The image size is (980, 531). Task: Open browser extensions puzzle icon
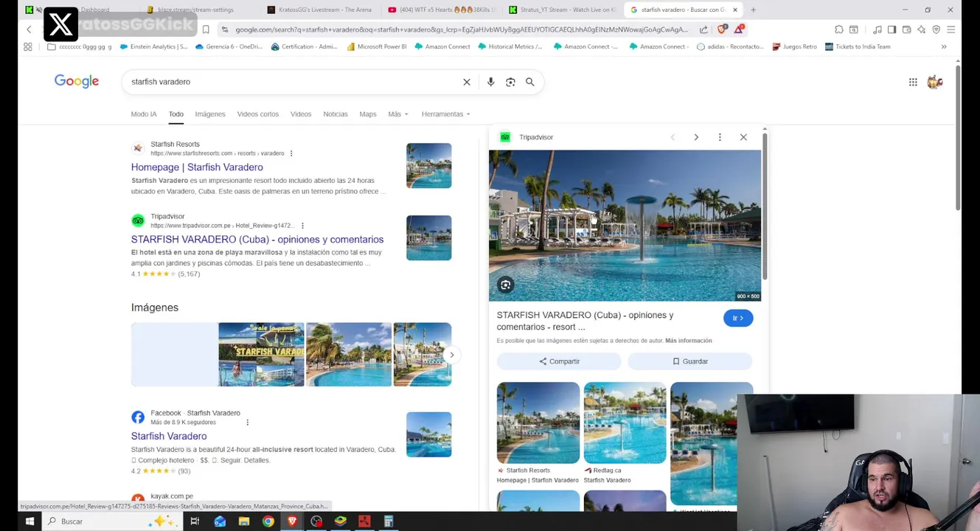pos(839,29)
